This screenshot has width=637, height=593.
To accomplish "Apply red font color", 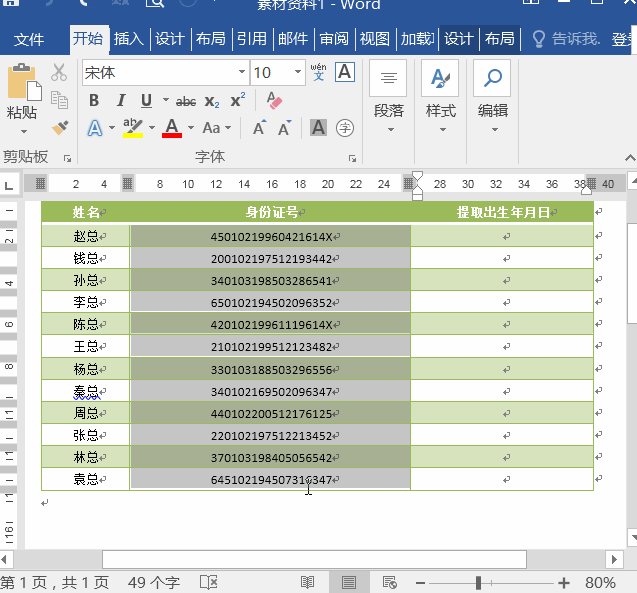I will pyautogui.click(x=172, y=128).
